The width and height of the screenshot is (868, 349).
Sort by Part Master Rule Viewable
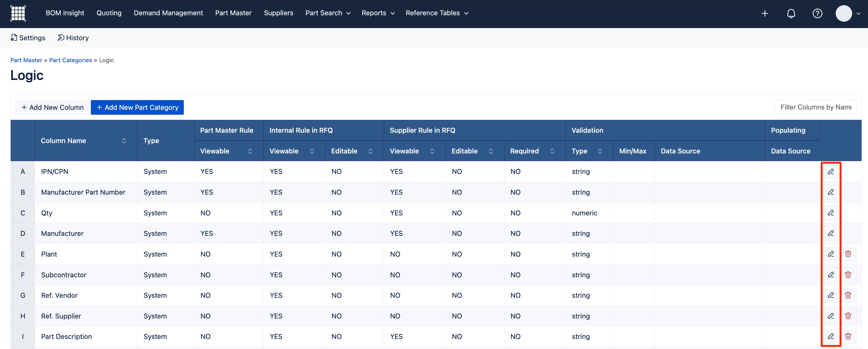[250, 151]
